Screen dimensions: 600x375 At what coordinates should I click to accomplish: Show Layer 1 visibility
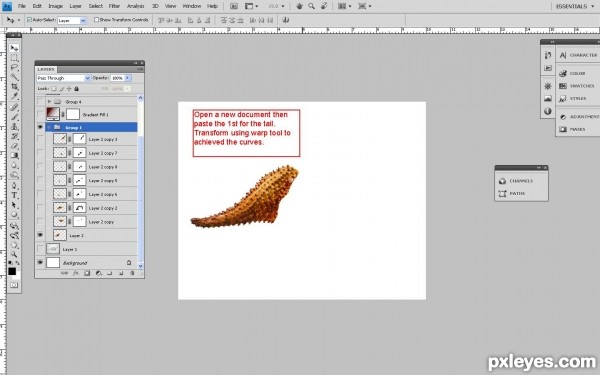[40, 249]
